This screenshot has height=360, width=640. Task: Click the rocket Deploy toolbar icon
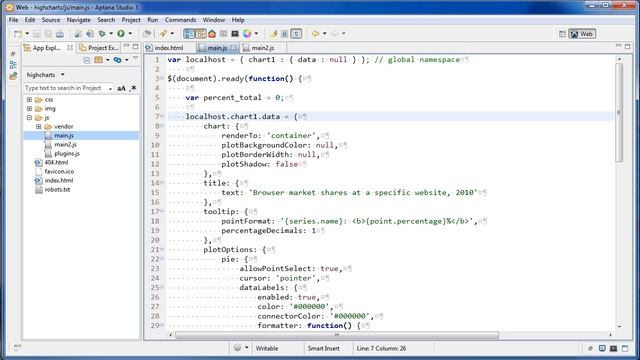click(163, 34)
